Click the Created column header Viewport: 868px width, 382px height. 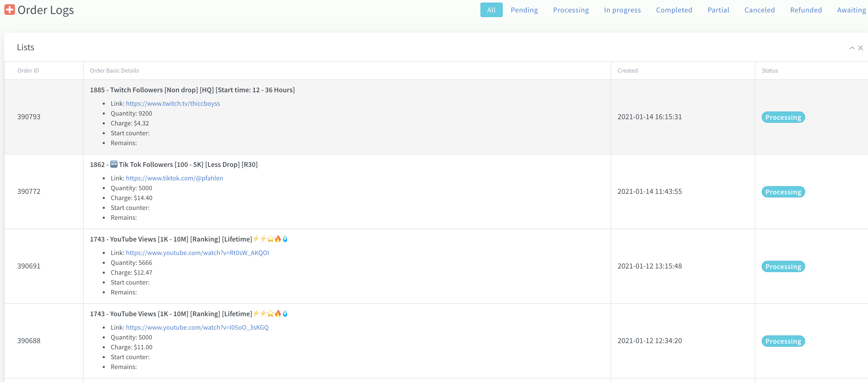[x=627, y=70]
